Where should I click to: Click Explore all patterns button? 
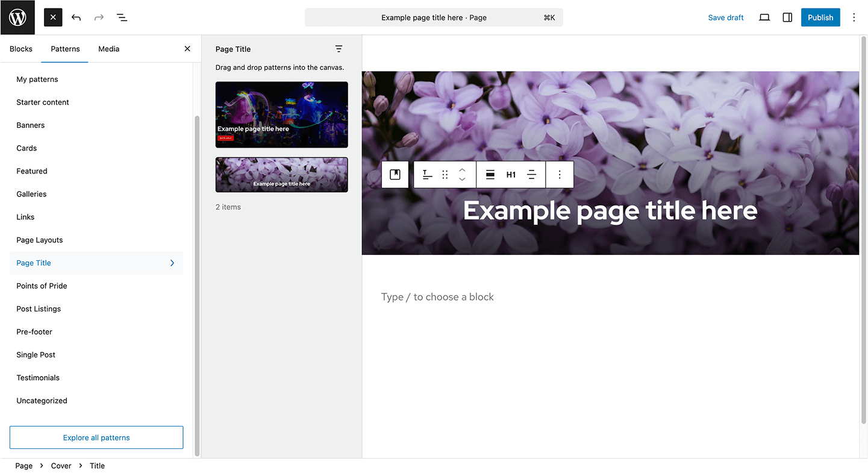(96, 437)
